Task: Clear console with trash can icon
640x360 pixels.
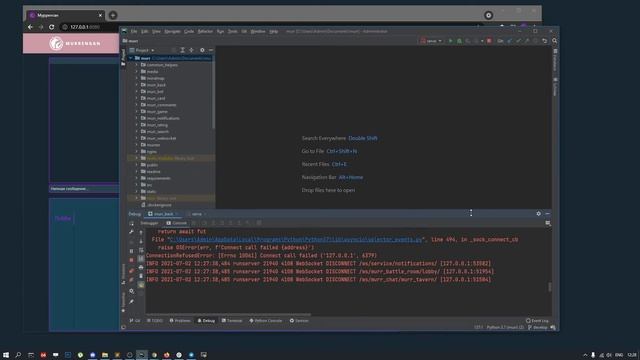Action: 141,276
